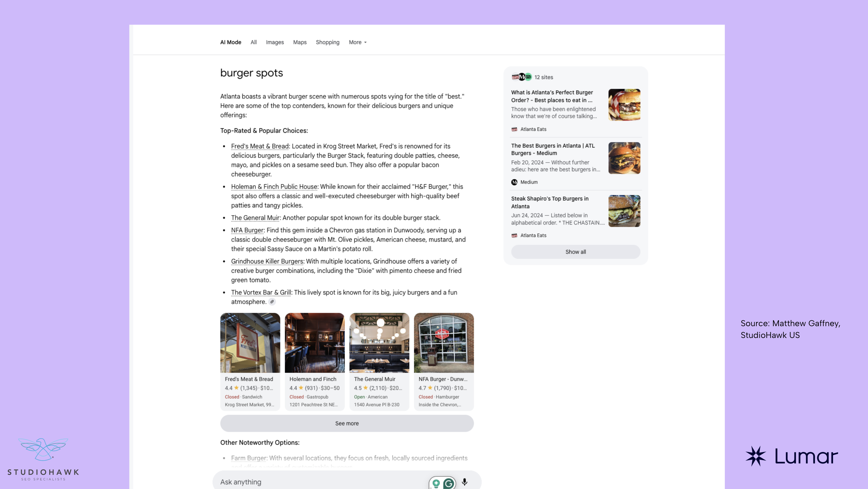This screenshot has width=868, height=489.
Task: Click the NFA Burger storefront photo
Action: click(x=444, y=342)
